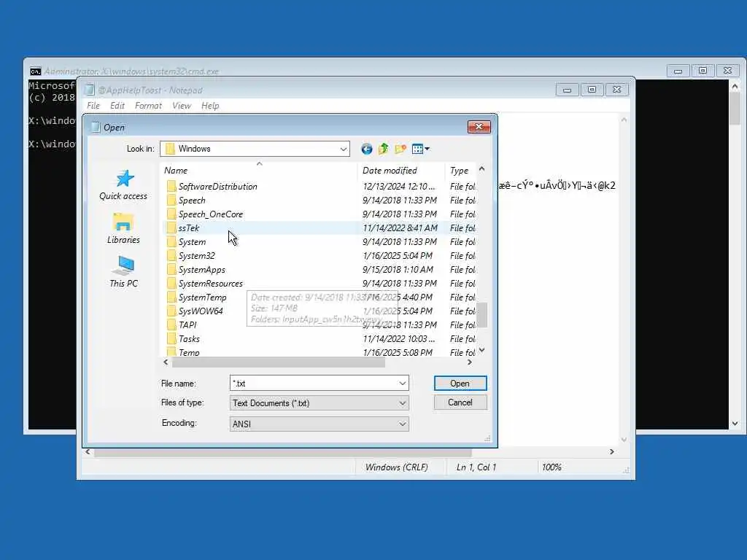
Task: Click file list horizontal scroll right arrow
Action: click(470, 362)
